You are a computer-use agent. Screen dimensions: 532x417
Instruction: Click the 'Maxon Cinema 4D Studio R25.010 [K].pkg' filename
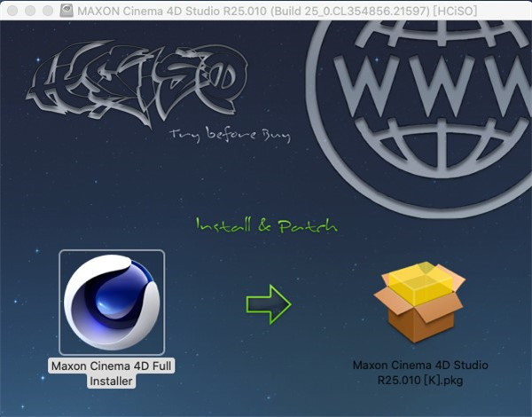pos(420,373)
